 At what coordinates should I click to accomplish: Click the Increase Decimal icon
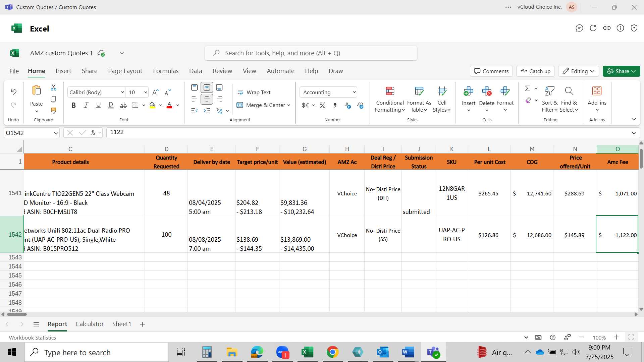tap(348, 105)
